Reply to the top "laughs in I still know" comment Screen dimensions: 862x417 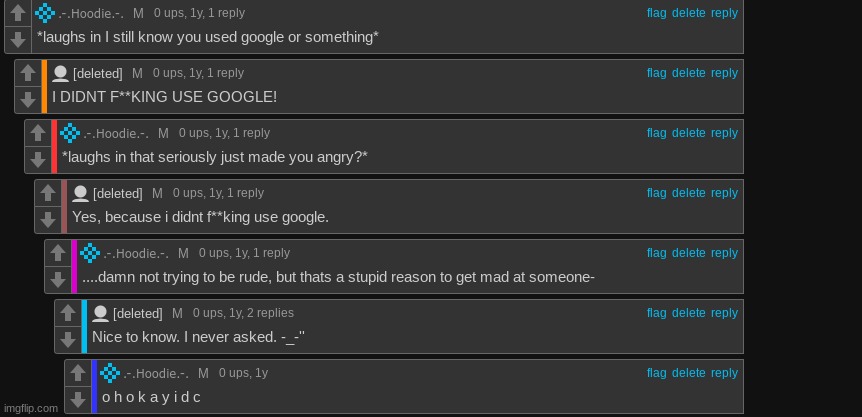pos(724,13)
